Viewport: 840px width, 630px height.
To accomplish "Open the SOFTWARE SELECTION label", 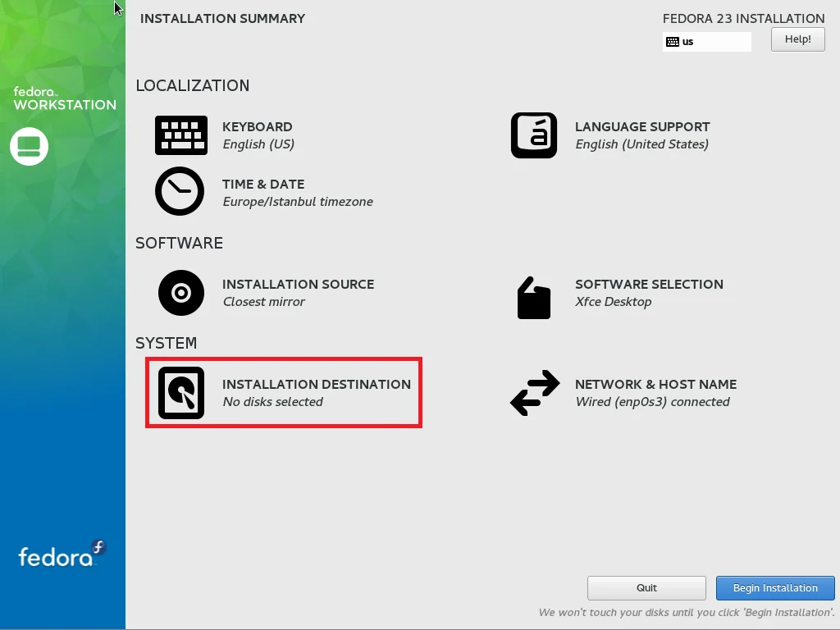I will (x=650, y=285).
